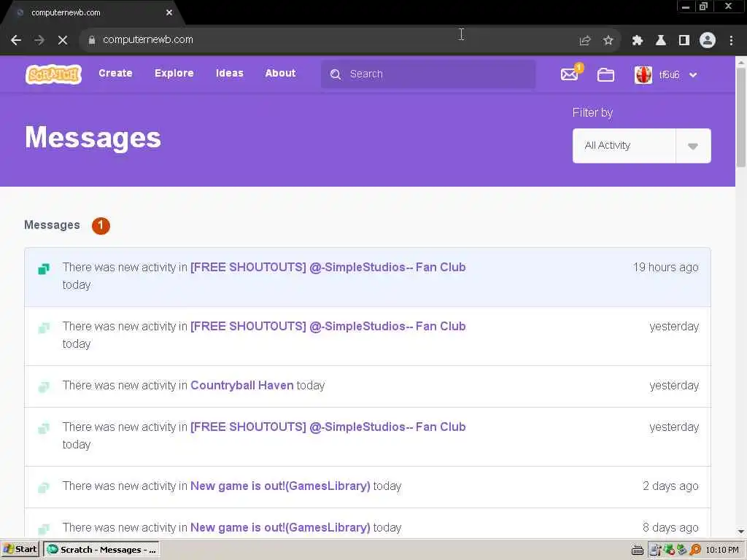
Task: Open the Countryball Haven studio link
Action: [x=242, y=385]
